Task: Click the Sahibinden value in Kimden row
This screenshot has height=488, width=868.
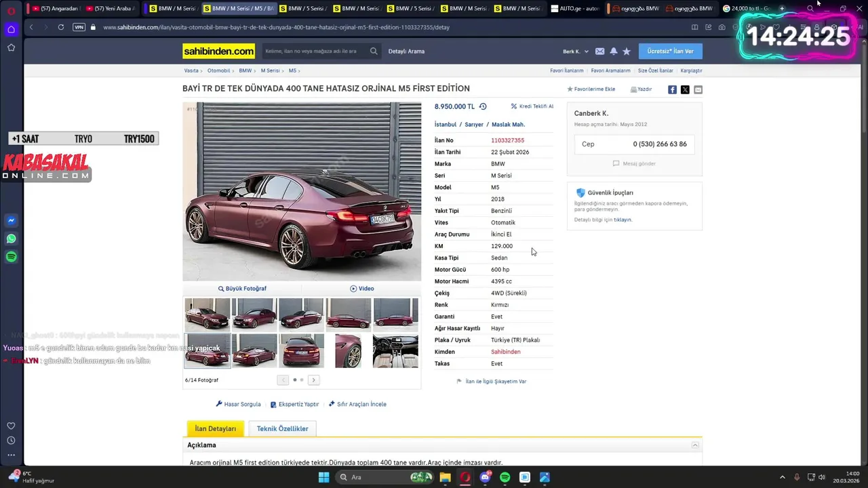Action: tap(506, 352)
